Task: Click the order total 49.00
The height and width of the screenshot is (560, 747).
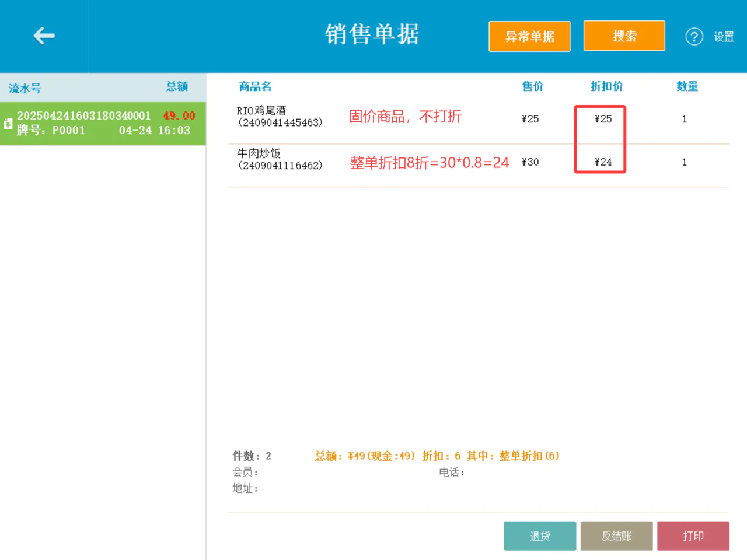Action: (179, 116)
